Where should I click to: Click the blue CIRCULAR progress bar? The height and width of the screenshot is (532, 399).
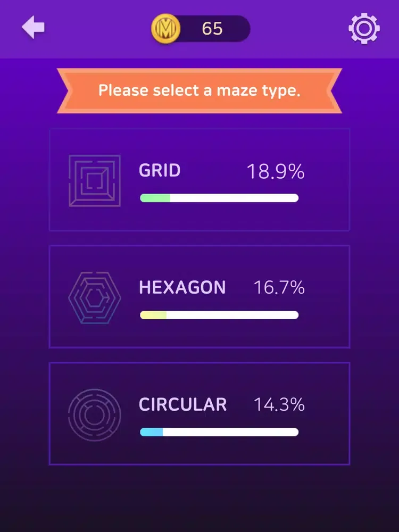pos(219,433)
